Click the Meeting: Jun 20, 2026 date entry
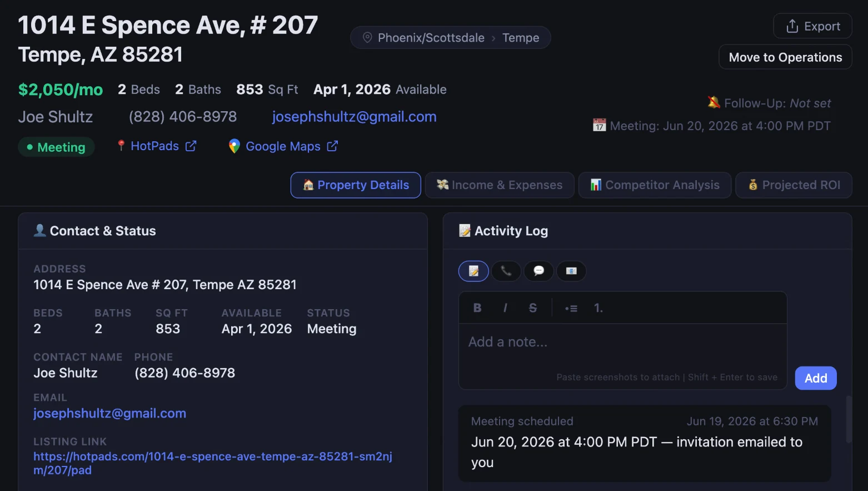The image size is (868, 491). click(x=711, y=126)
